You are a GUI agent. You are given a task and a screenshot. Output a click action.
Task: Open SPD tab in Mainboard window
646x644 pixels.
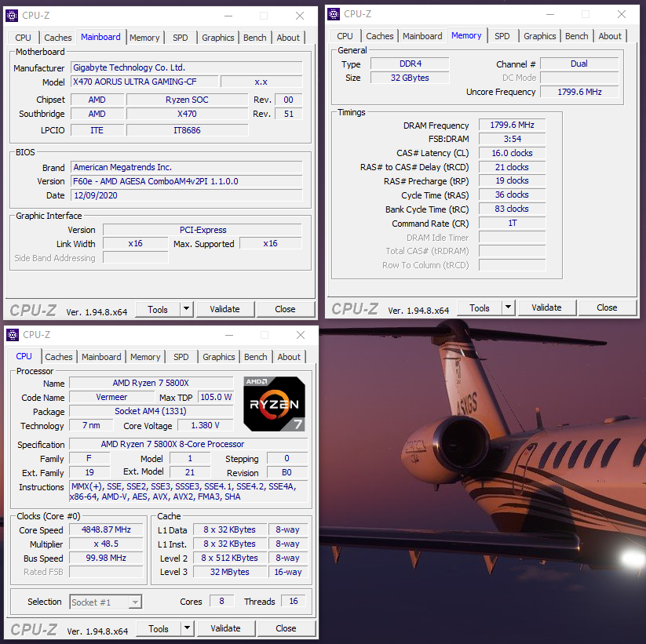pos(181,38)
